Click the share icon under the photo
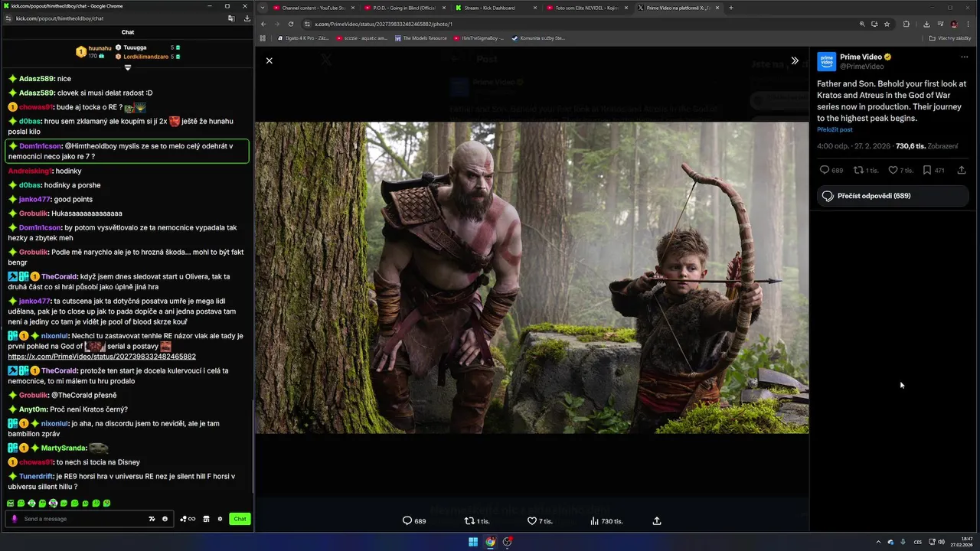Viewport: 980px width, 551px height. point(657,521)
